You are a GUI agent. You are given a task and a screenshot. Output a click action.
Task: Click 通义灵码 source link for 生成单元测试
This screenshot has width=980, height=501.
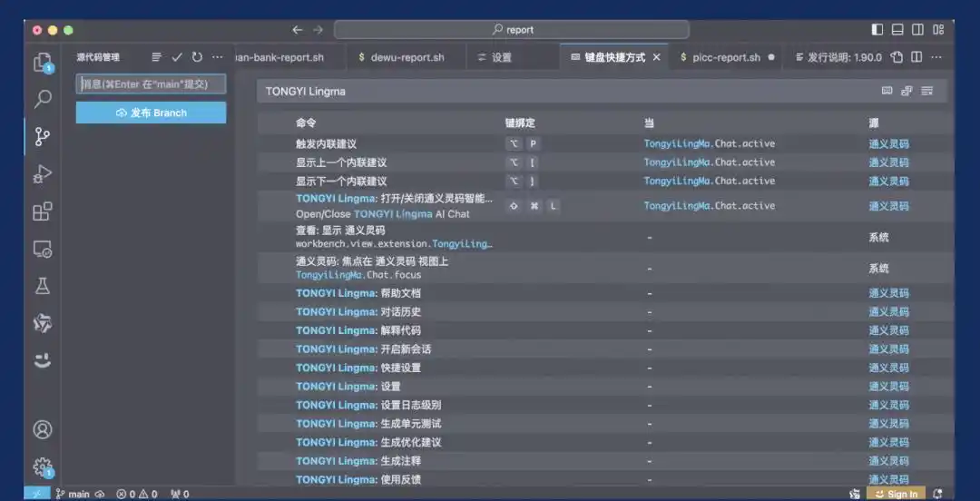pos(888,424)
